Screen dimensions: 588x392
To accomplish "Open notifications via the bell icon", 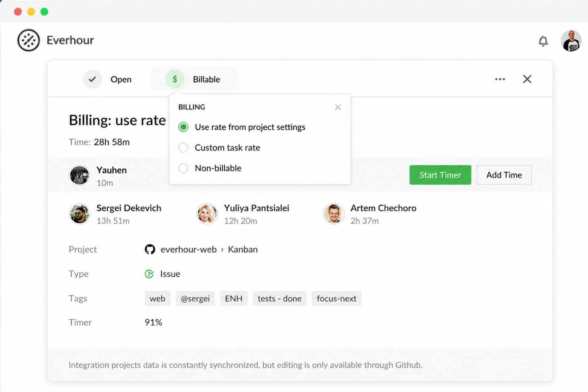I will (543, 41).
